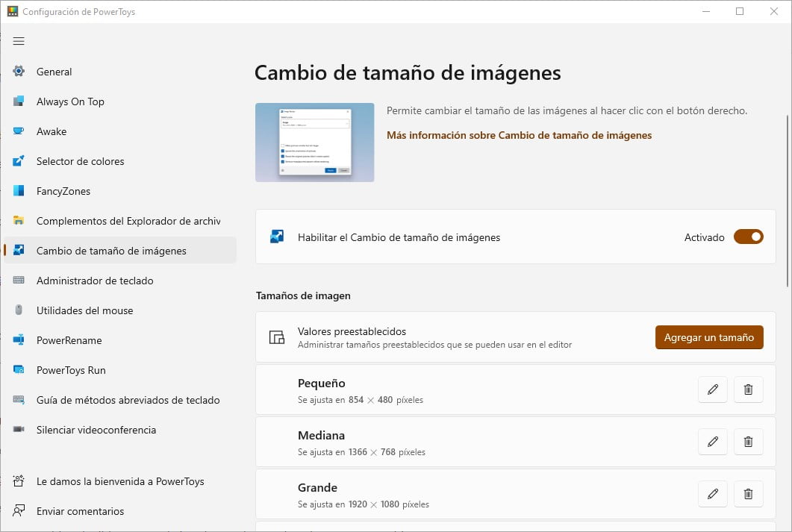Click the General gear icon
Viewport: 792px width, 532px height.
(x=19, y=71)
